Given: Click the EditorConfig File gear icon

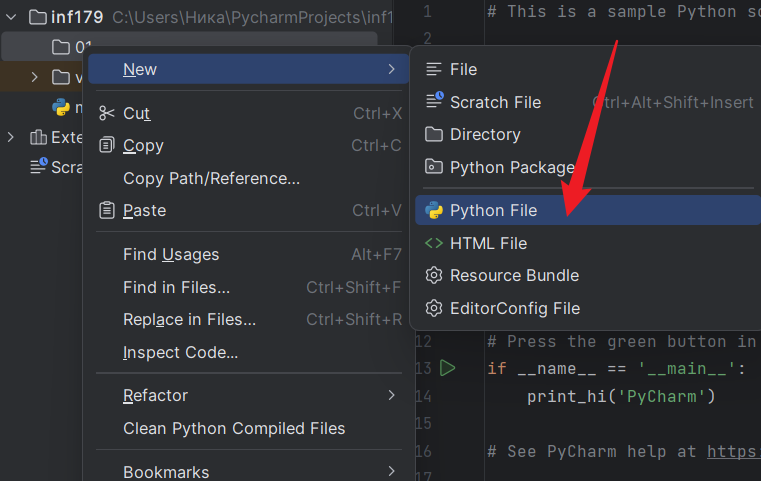Looking at the screenshot, I should pyautogui.click(x=433, y=308).
